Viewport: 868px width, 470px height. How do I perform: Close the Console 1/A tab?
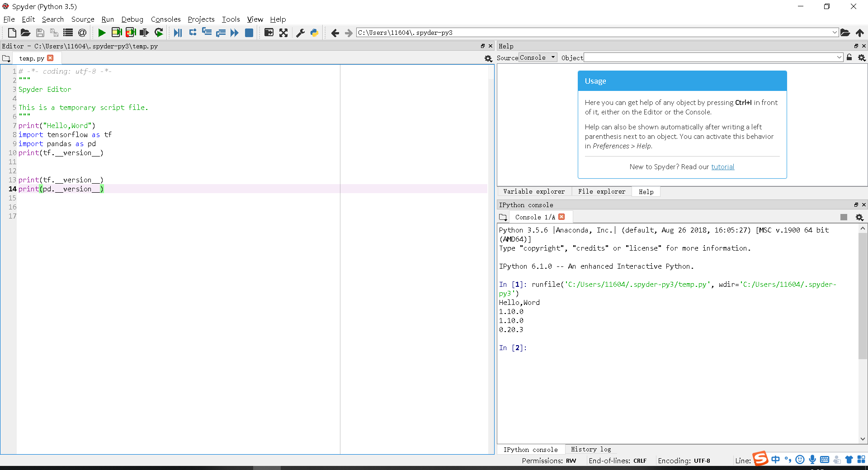(x=561, y=217)
